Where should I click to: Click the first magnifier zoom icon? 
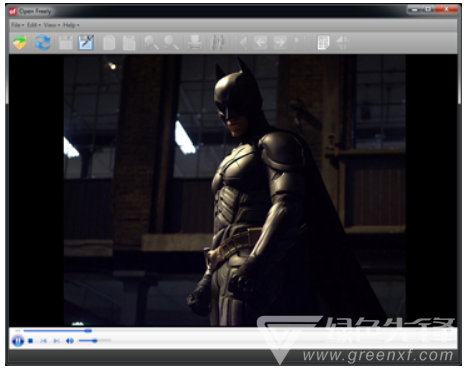tap(151, 43)
